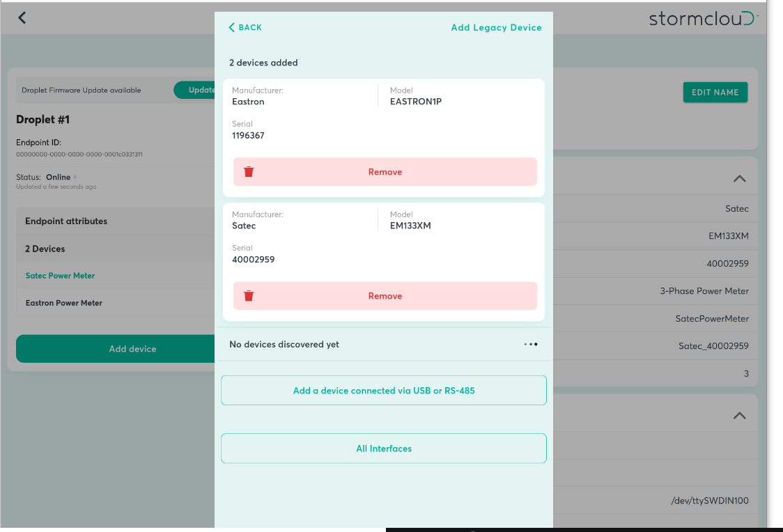Click trash icon for Satec device

(249, 296)
